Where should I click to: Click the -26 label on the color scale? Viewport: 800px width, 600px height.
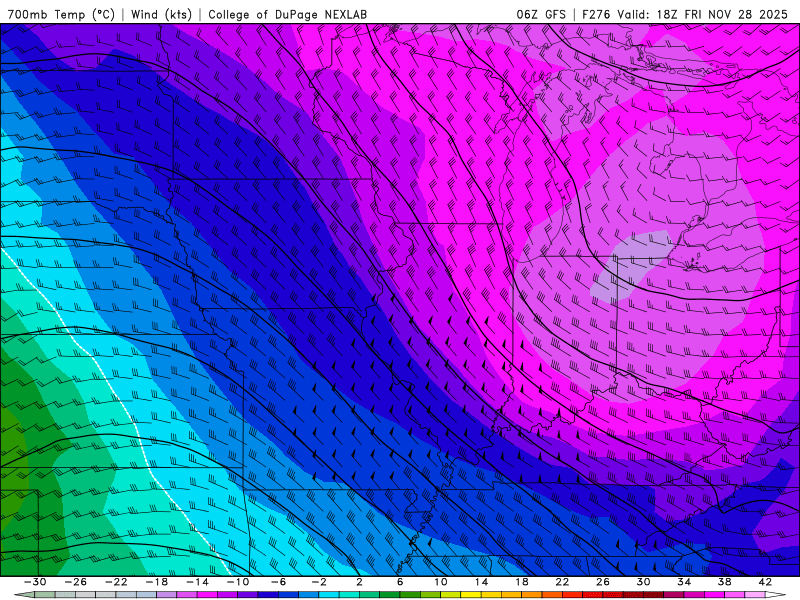click(76, 582)
